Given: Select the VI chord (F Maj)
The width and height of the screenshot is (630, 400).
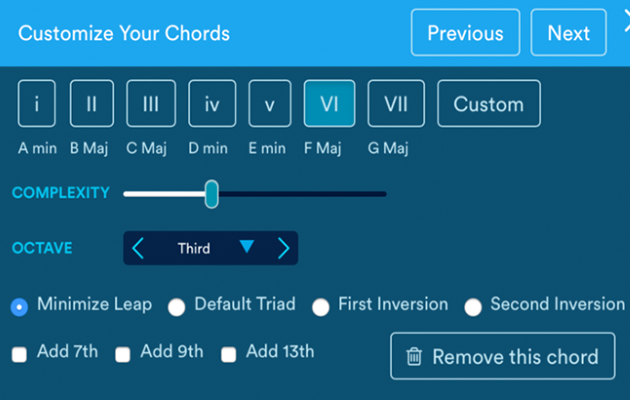Looking at the screenshot, I should 329,104.
